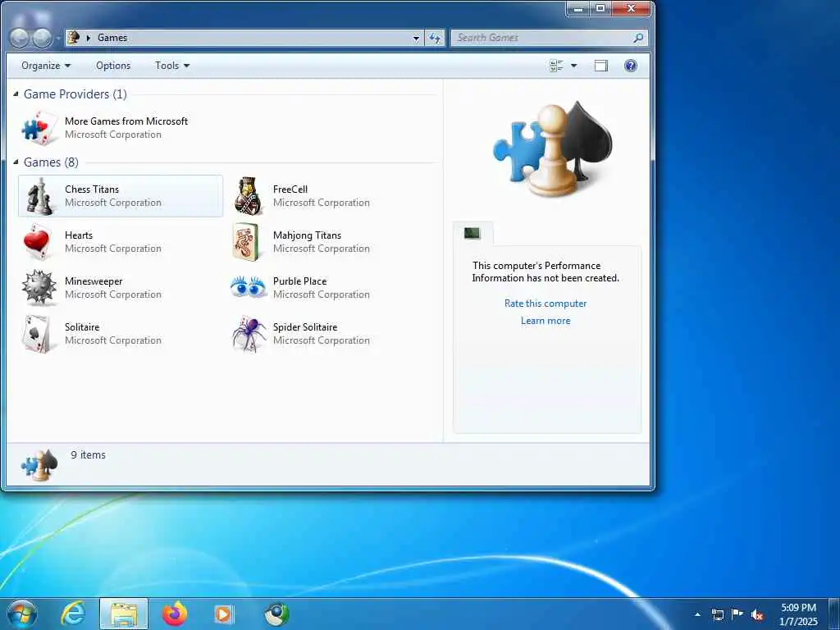Click the Games (8) header text
Image resolution: width=840 pixels, height=630 pixels.
coord(51,162)
